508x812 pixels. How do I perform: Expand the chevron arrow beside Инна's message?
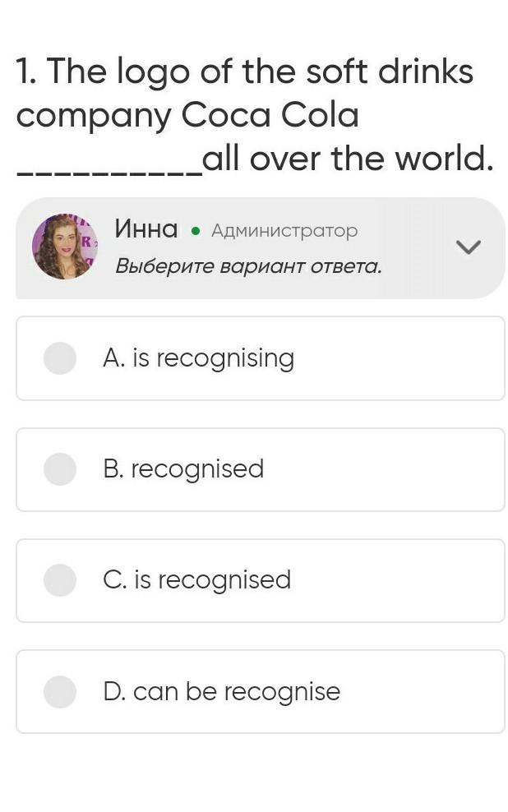tap(468, 247)
